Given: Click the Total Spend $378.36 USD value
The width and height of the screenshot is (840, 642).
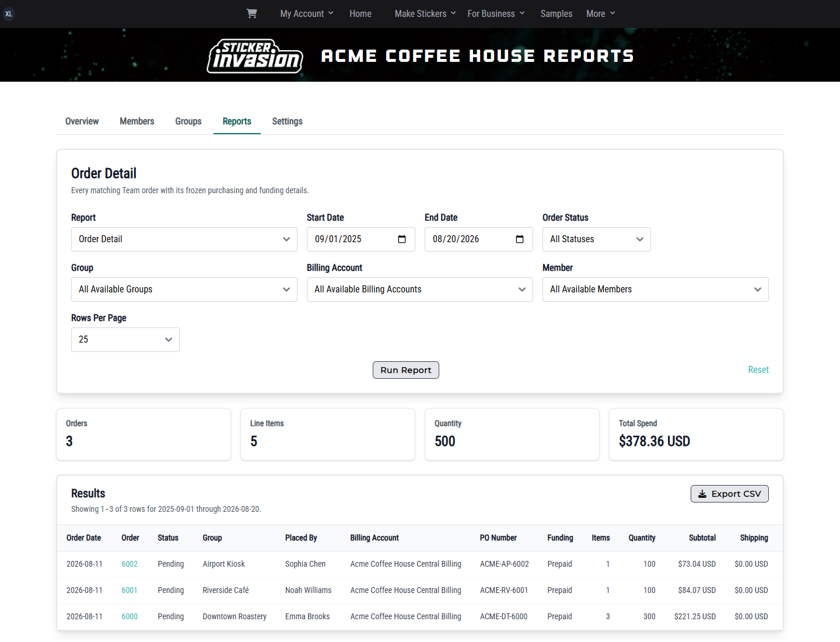Looking at the screenshot, I should (654, 441).
